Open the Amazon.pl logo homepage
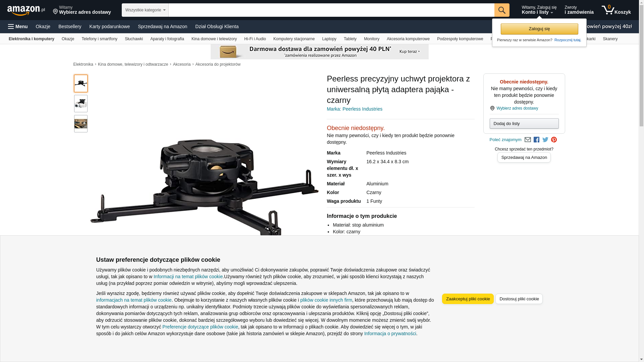The height and width of the screenshot is (362, 644). 26,10
